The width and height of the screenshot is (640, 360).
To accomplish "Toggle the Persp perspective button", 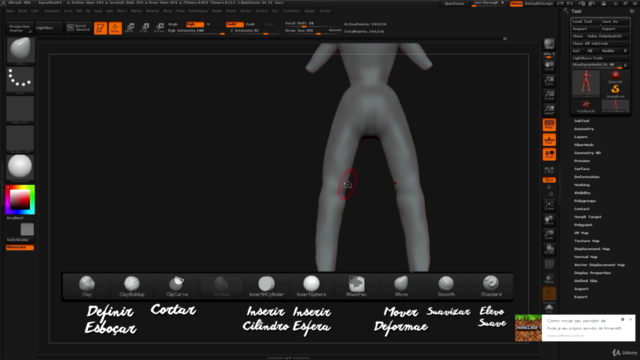I will [549, 124].
